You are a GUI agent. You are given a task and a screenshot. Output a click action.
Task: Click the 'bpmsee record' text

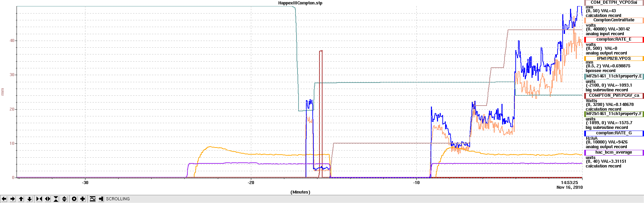click(x=600, y=71)
